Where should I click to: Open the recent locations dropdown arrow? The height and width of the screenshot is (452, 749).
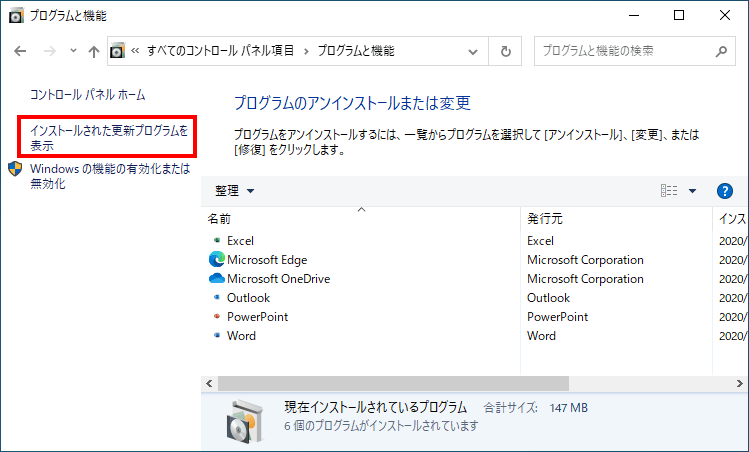[x=73, y=50]
